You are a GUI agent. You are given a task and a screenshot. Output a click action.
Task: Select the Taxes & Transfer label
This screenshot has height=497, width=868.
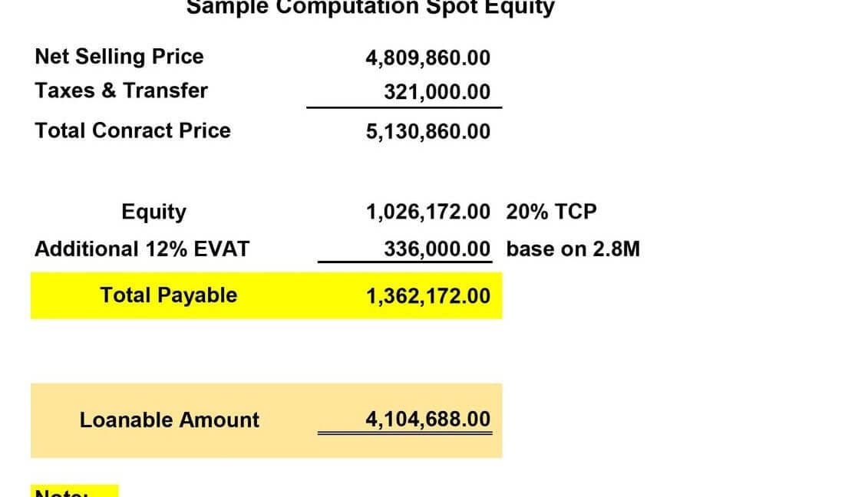pyautogui.click(x=121, y=91)
